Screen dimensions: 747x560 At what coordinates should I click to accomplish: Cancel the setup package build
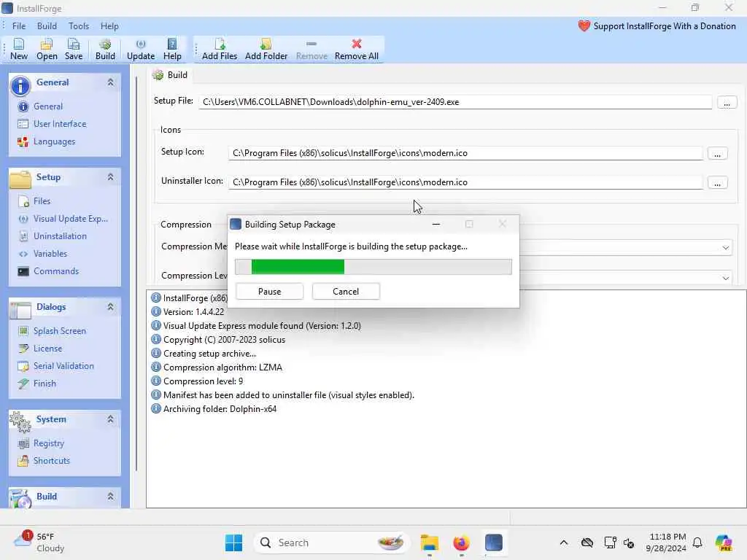(346, 292)
